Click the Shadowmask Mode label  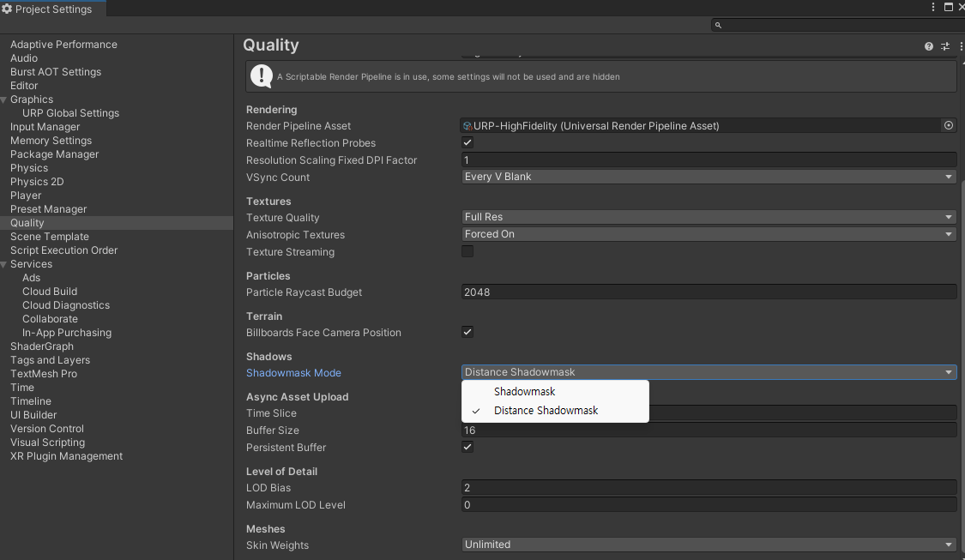point(293,373)
